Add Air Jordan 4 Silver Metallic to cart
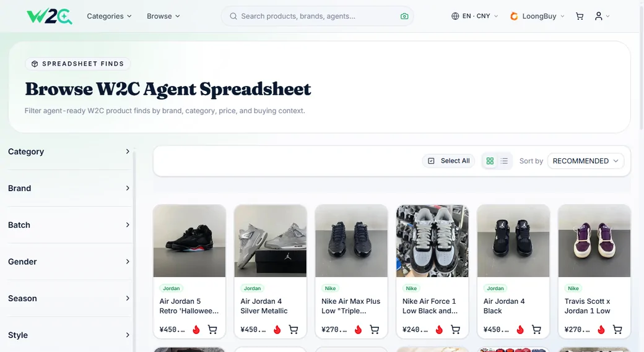Viewport: 644px width, 352px height. (294, 329)
